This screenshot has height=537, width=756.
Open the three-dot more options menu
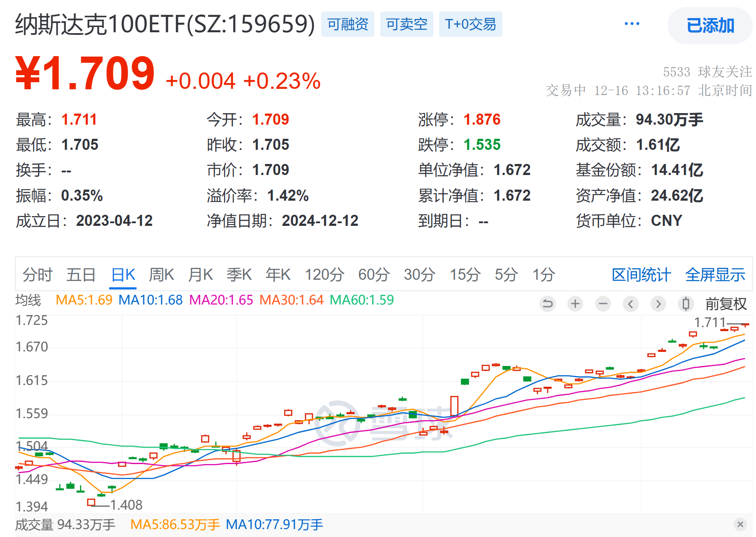(x=632, y=24)
